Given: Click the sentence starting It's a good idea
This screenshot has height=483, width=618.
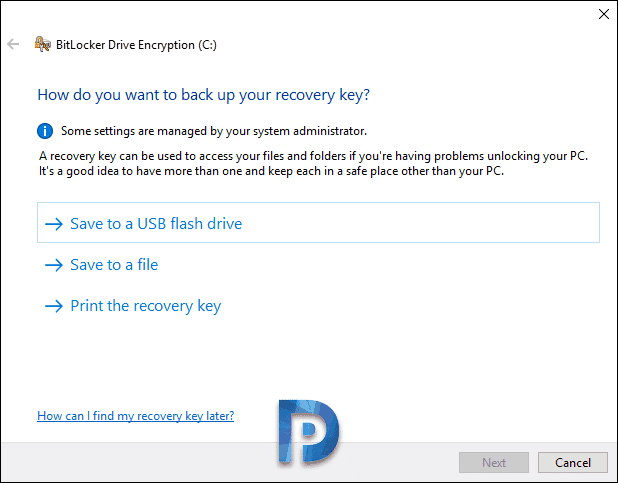Looking at the screenshot, I should pos(271,171).
